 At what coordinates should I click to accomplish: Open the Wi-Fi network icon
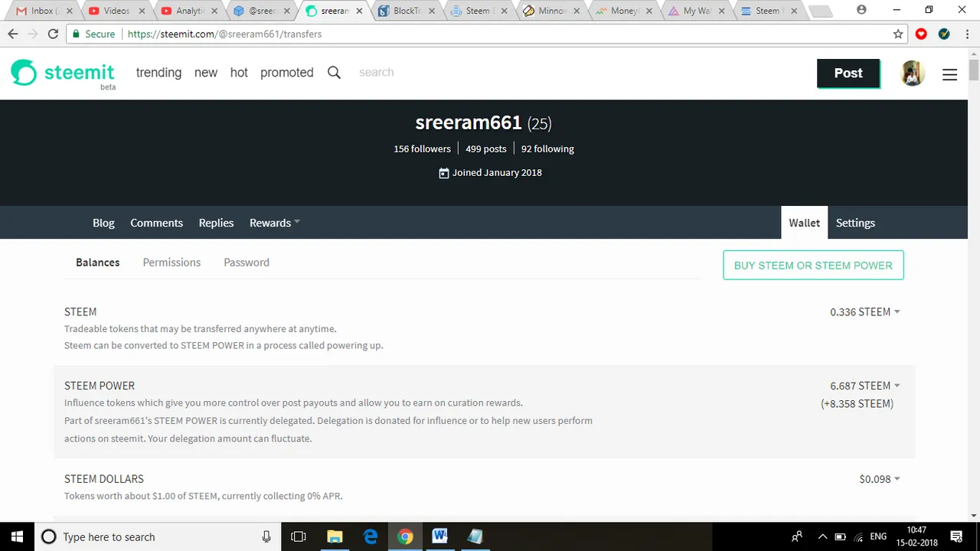click(x=859, y=536)
